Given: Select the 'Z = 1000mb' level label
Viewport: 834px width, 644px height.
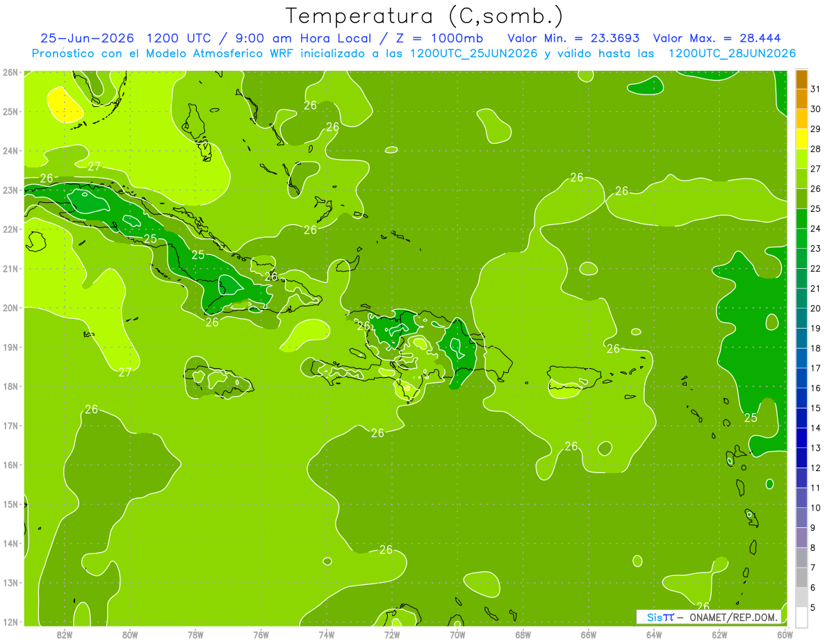Looking at the screenshot, I should click(x=439, y=38).
